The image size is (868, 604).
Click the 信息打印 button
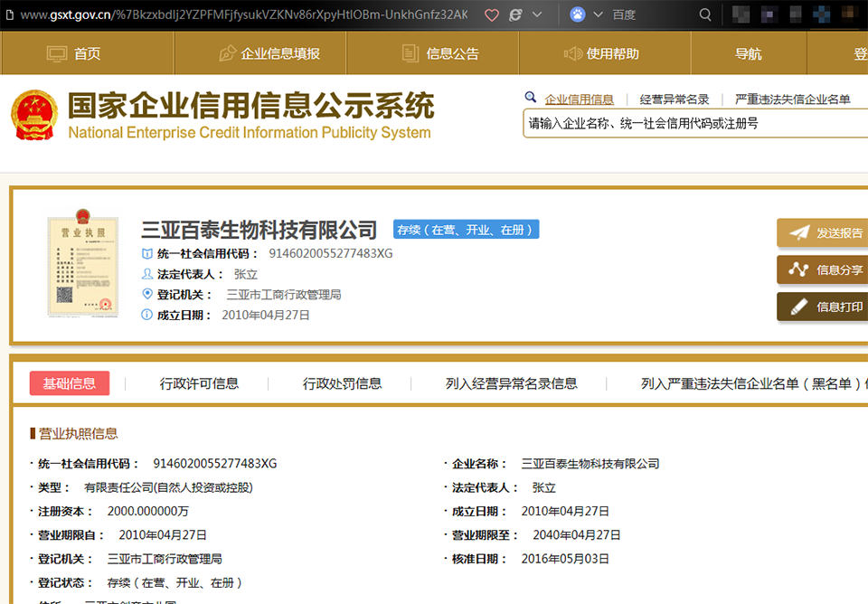point(823,307)
